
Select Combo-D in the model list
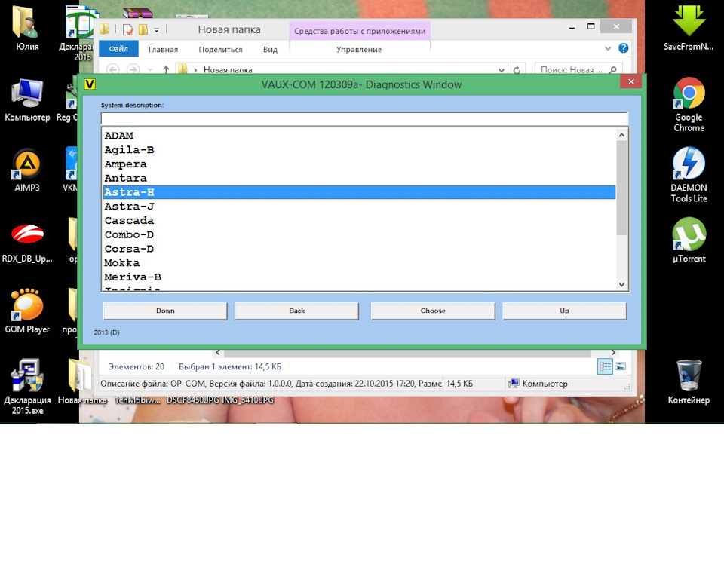[359, 235]
